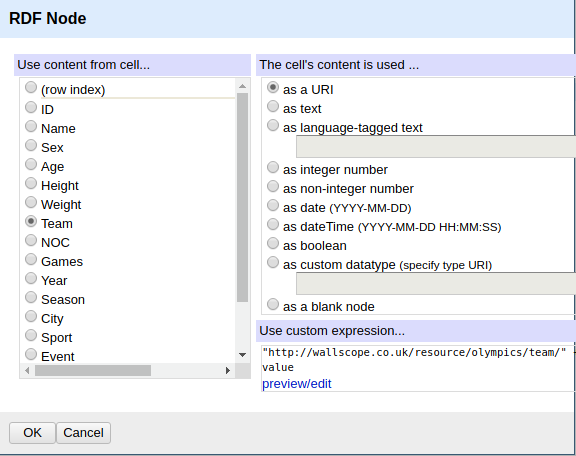Click the language tag input field
576x456 pixels.
[x=436, y=147]
